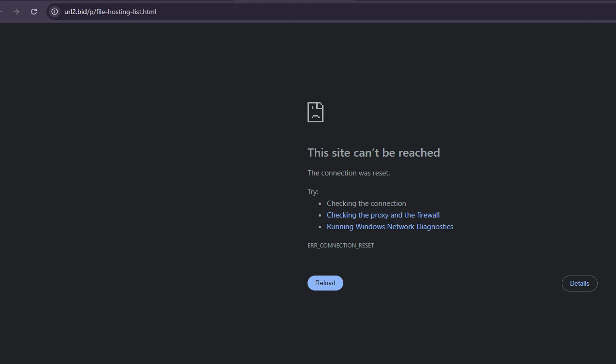Click the browser forward arrow

point(16,12)
